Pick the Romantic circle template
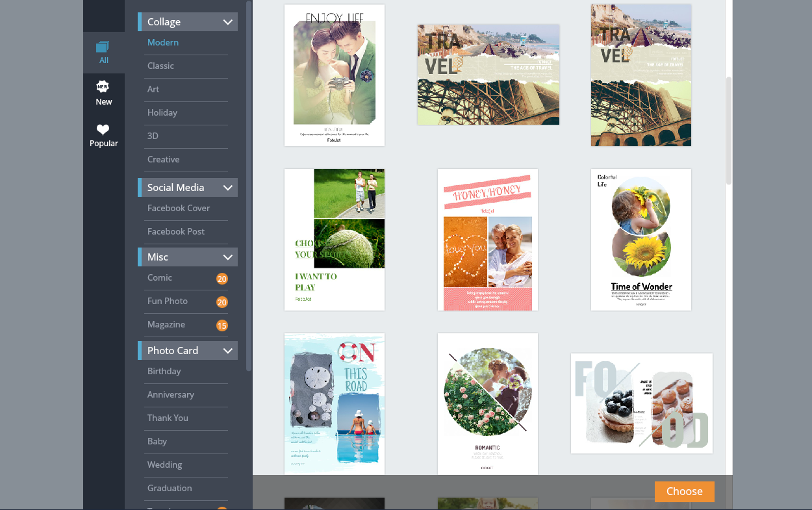 (488, 404)
